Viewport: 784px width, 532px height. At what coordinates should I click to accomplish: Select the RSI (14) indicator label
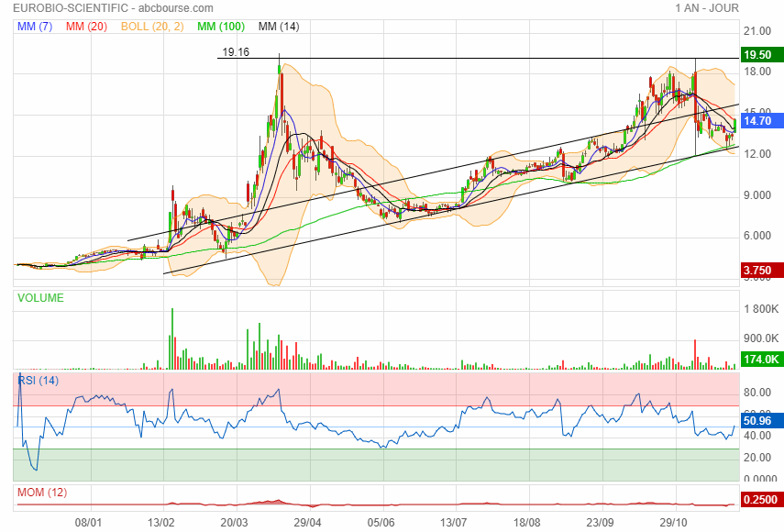[x=39, y=380]
